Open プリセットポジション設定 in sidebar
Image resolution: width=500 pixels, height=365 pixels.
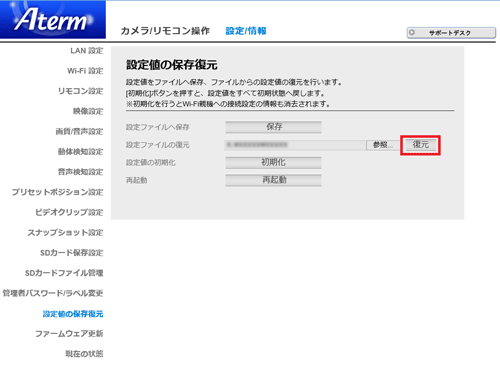click(x=57, y=192)
